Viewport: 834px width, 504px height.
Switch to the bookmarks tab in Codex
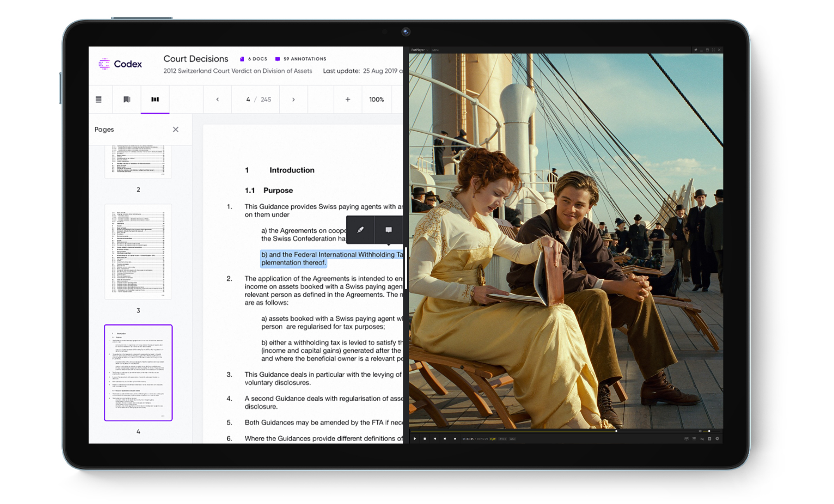tap(127, 100)
